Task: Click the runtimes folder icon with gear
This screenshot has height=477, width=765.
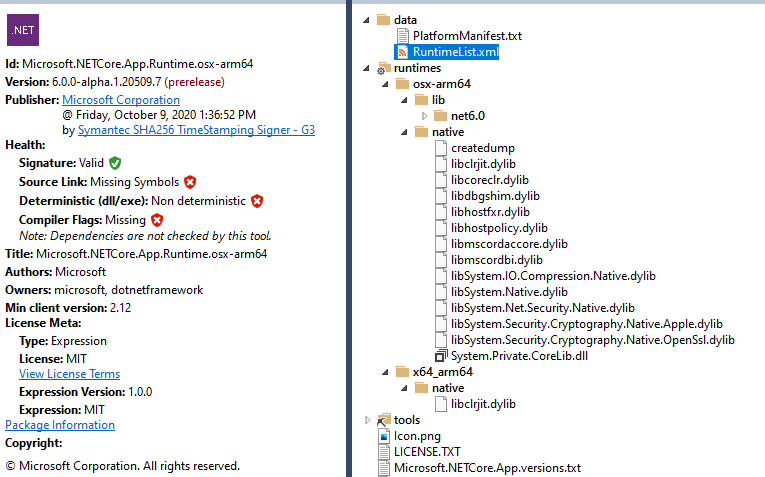Action: [x=383, y=68]
